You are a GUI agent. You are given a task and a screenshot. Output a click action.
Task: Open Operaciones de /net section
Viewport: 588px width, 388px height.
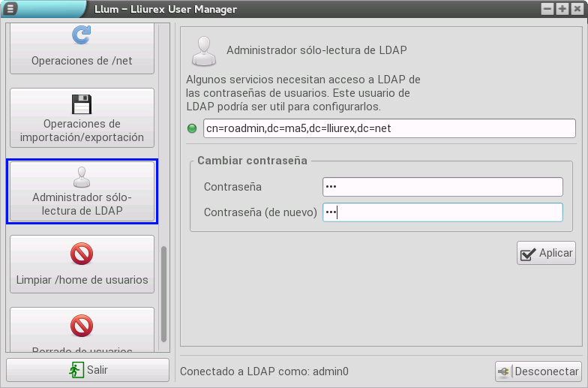click(82, 49)
